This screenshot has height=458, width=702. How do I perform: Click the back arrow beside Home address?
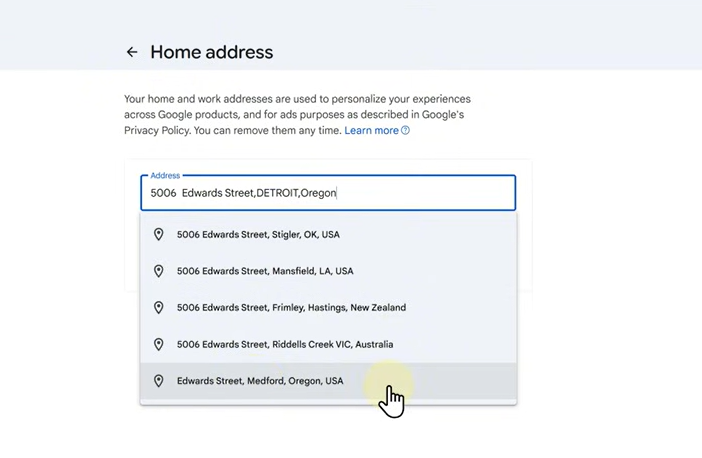coord(132,52)
